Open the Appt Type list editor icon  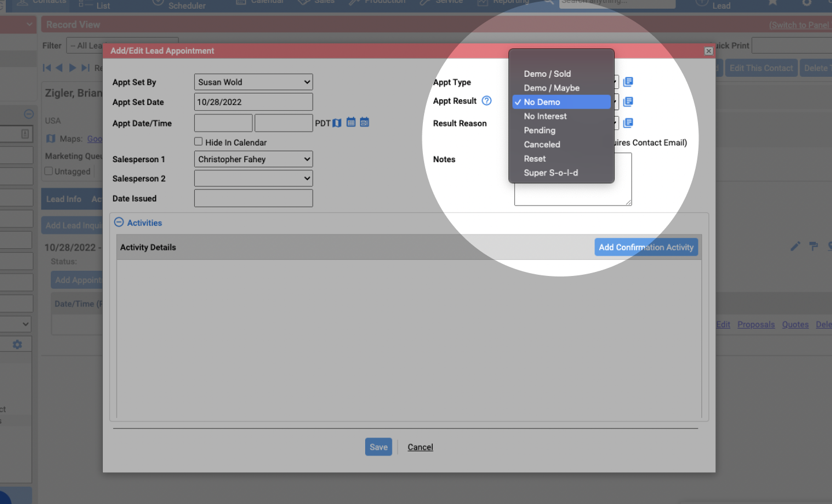628,82
